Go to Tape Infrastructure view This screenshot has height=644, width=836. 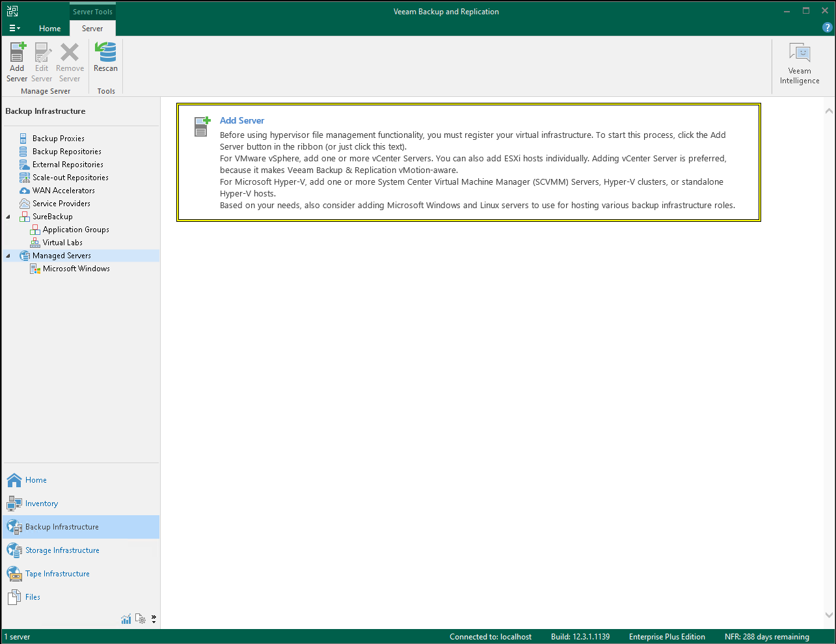tap(57, 574)
